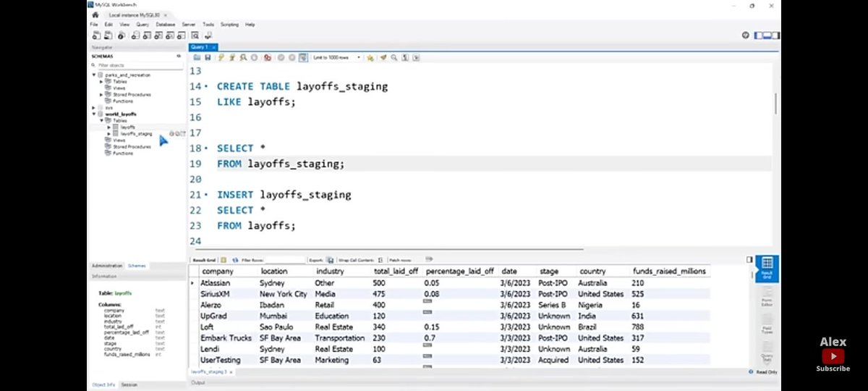The image size is (868, 391).
Task: Click the Export recordset icon
Action: (330, 259)
